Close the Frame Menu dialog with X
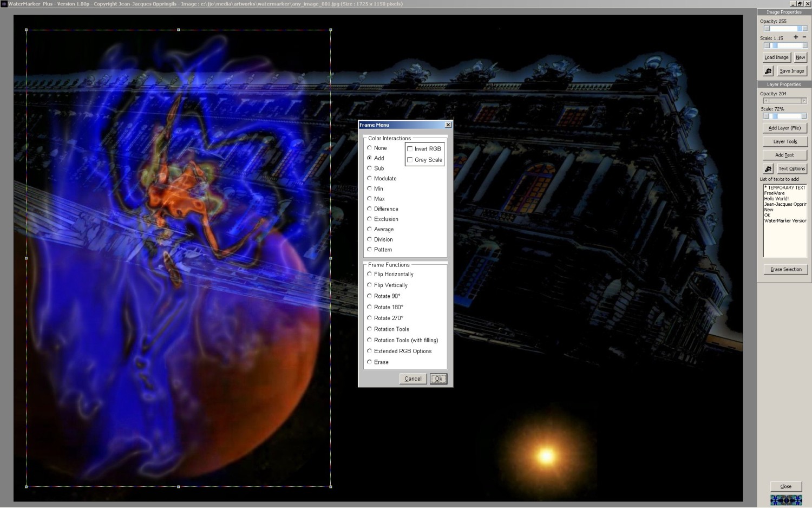 pyautogui.click(x=448, y=125)
